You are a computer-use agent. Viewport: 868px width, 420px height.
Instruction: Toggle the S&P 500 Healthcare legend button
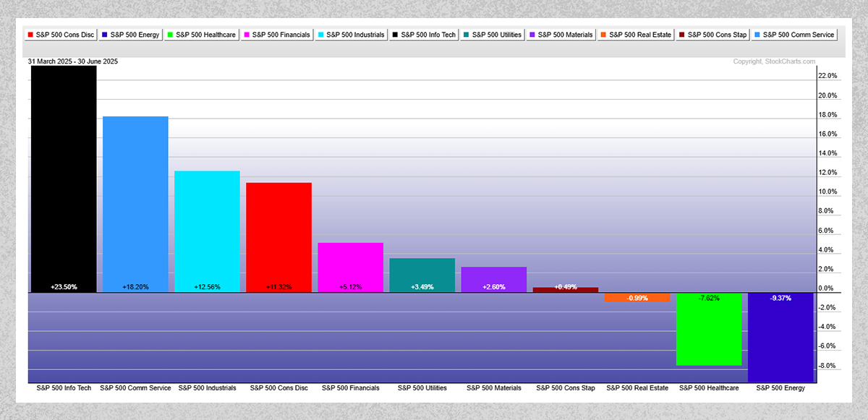pos(201,35)
